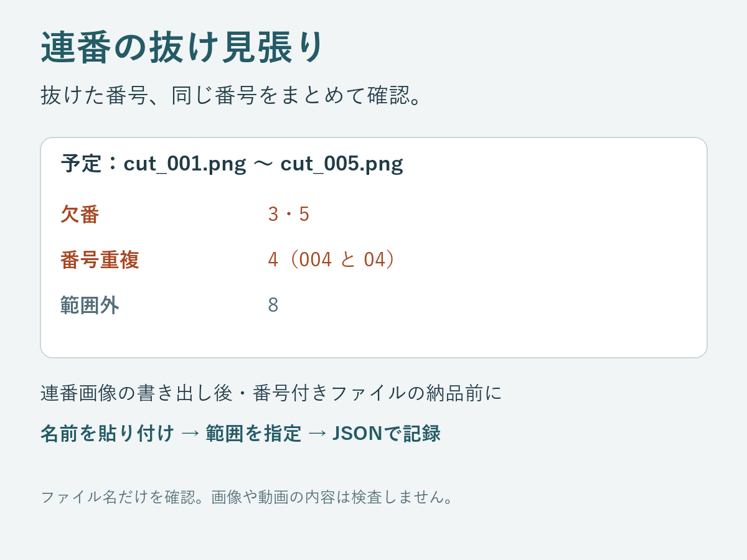Screen dimensions: 747x560
Task: Click the 名前を貼り付け step text
Action: point(108,433)
